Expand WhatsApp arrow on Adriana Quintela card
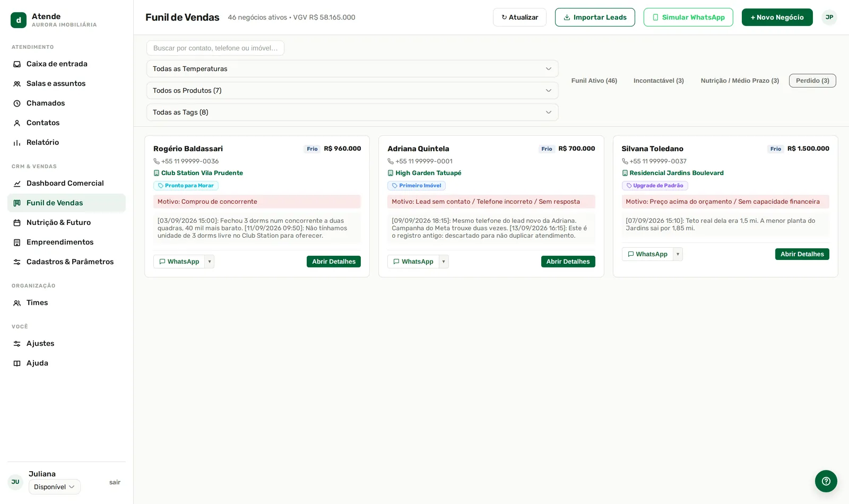This screenshot has width=849, height=504. [x=444, y=262]
